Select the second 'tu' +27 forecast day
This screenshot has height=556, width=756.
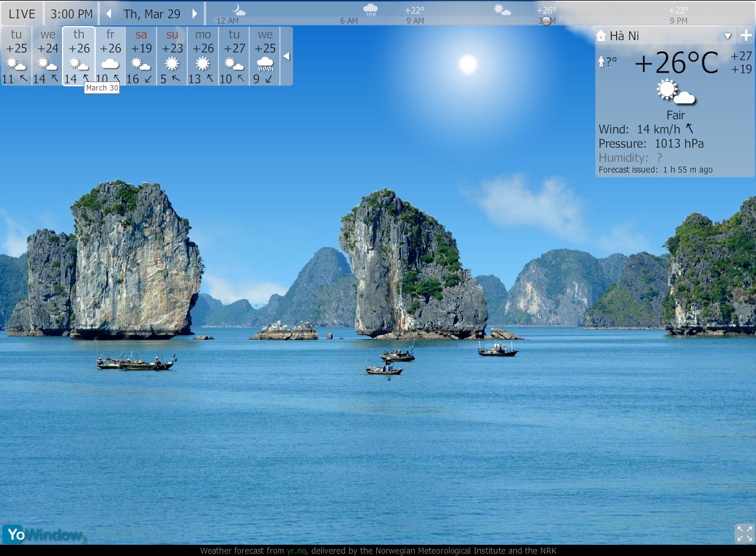pyautogui.click(x=234, y=56)
